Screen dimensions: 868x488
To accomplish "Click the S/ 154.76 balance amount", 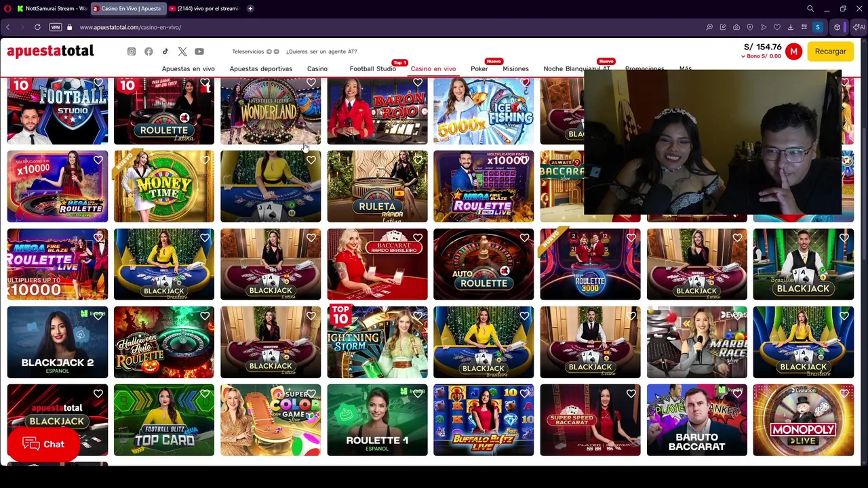I will [763, 47].
